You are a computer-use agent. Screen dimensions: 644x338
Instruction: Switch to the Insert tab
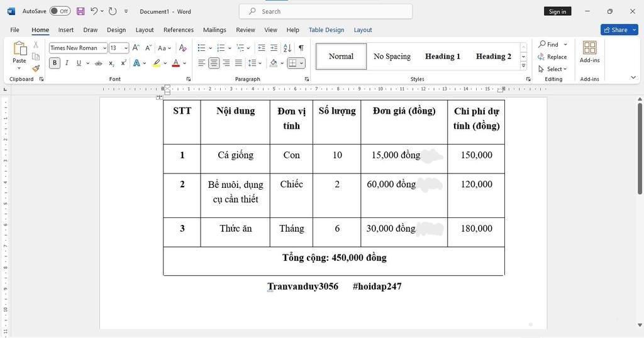(66, 30)
